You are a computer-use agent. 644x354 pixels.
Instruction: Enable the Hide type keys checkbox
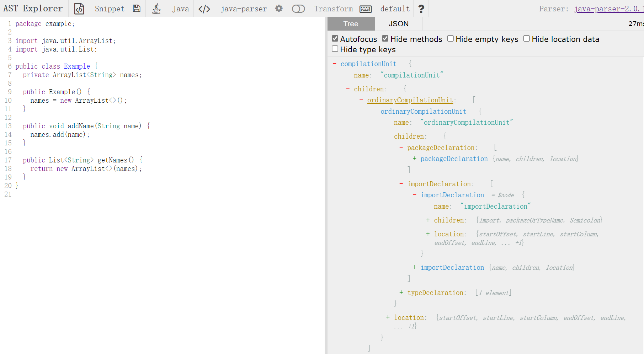click(x=335, y=49)
